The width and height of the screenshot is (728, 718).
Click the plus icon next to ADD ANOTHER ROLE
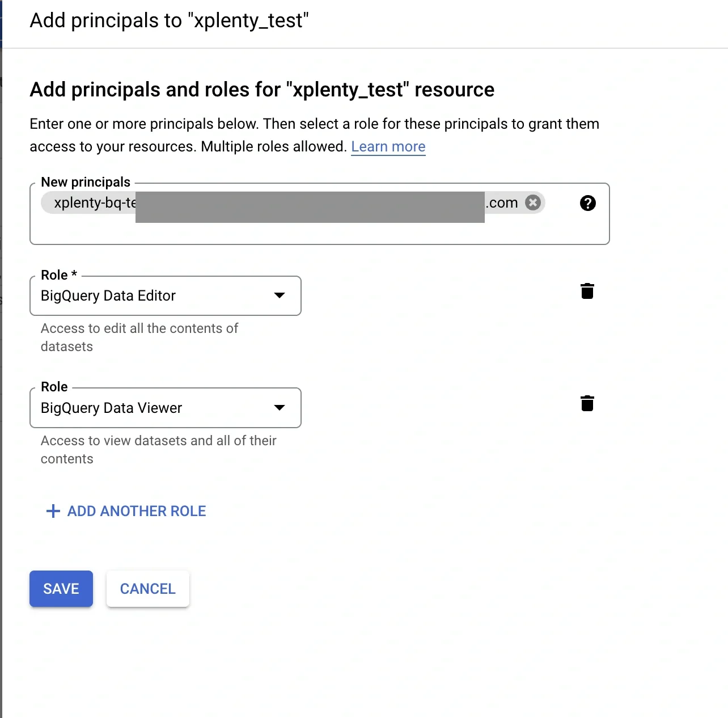52,510
